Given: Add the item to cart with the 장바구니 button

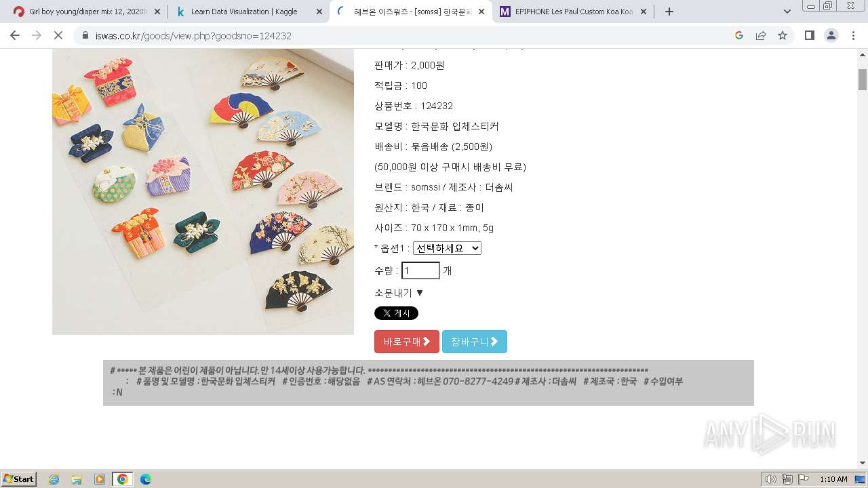Looking at the screenshot, I should (475, 342).
